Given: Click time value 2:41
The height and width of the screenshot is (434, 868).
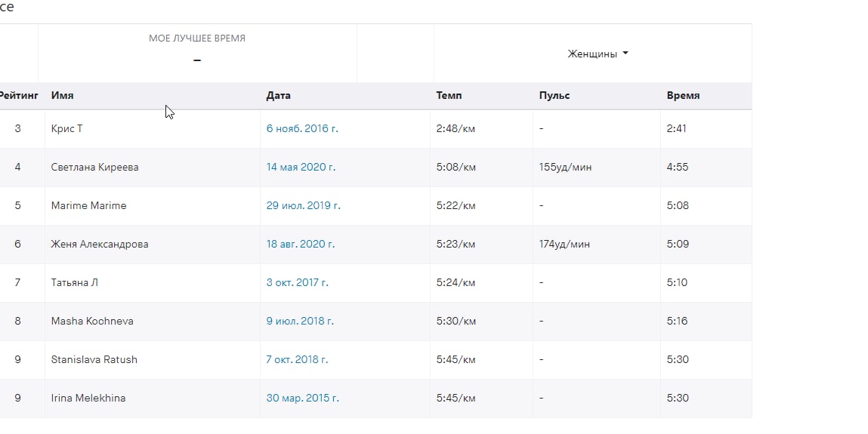Looking at the screenshot, I should click(676, 128).
